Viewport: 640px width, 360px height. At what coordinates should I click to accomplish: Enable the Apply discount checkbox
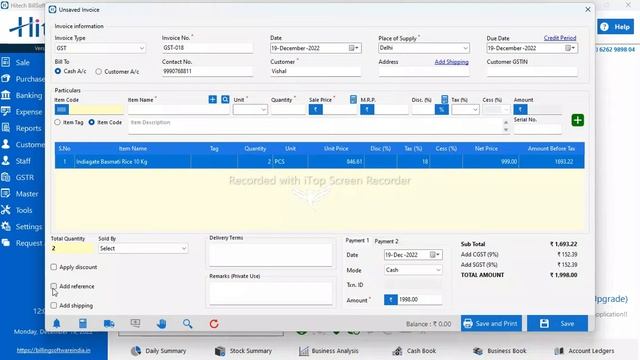tap(54, 267)
